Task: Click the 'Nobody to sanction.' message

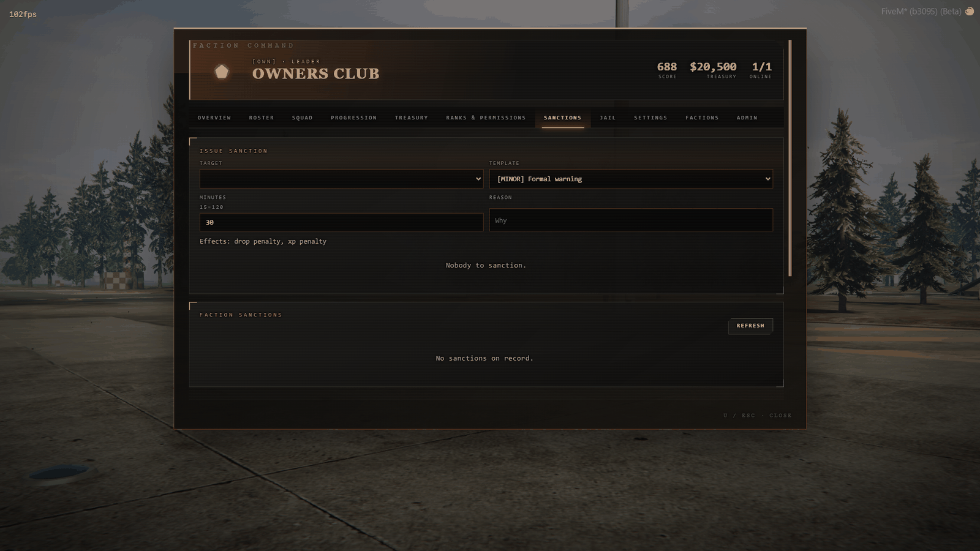Action: (486, 265)
